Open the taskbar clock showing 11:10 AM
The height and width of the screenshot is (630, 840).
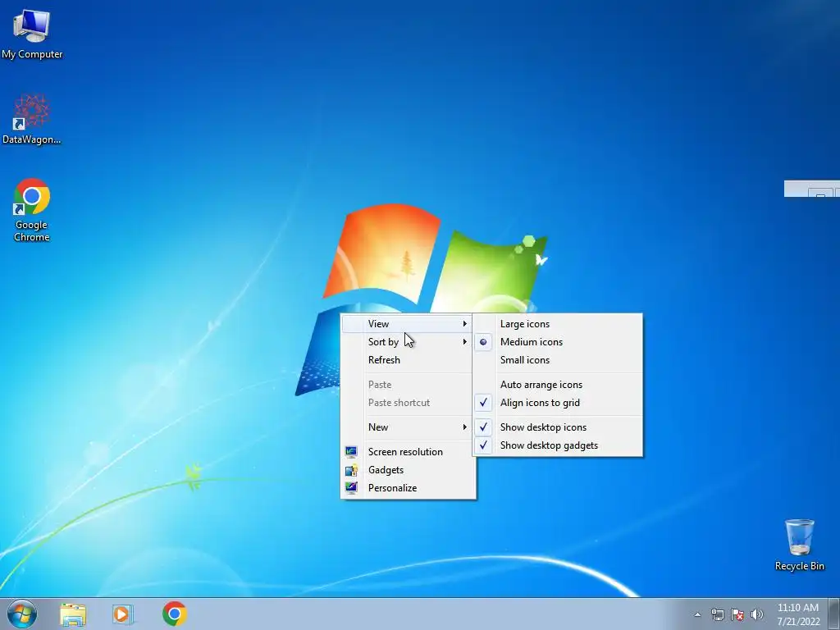[798, 614]
